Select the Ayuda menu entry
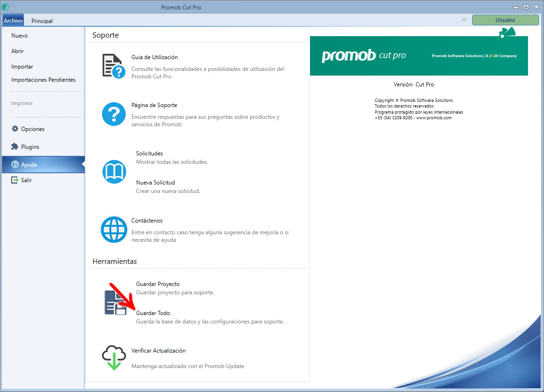Image resolution: width=544 pixels, height=392 pixels. [x=43, y=165]
